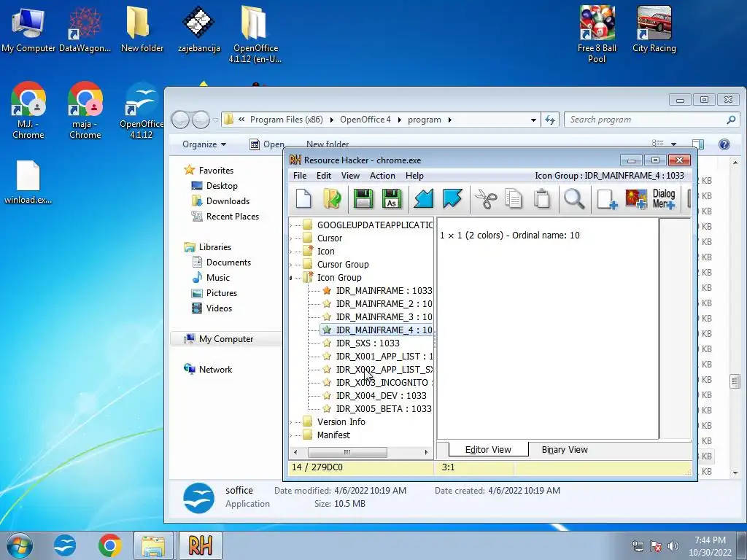
Task: Expand the Version Info folder
Action: (x=291, y=422)
